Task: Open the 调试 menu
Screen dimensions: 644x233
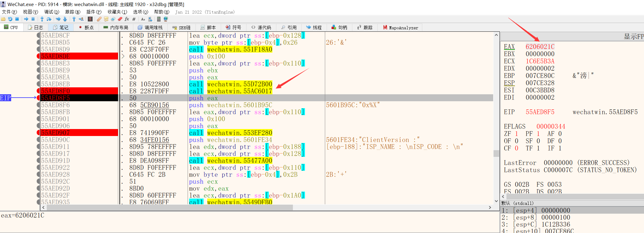Action: tap(52, 12)
